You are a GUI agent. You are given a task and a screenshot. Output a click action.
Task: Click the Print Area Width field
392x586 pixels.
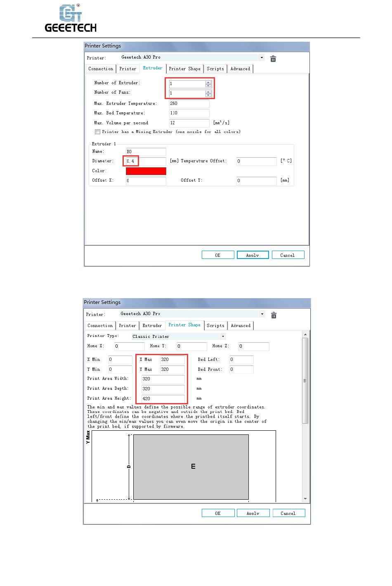click(163, 379)
